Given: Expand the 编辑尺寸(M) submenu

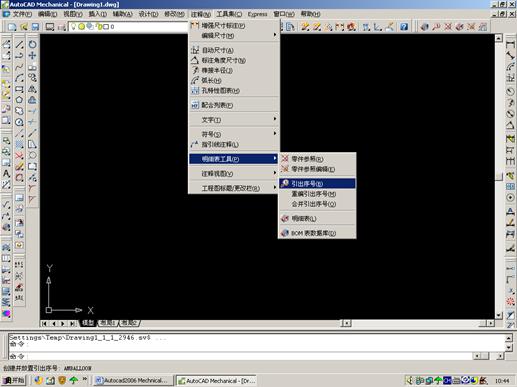Looking at the screenshot, I should 234,35.
